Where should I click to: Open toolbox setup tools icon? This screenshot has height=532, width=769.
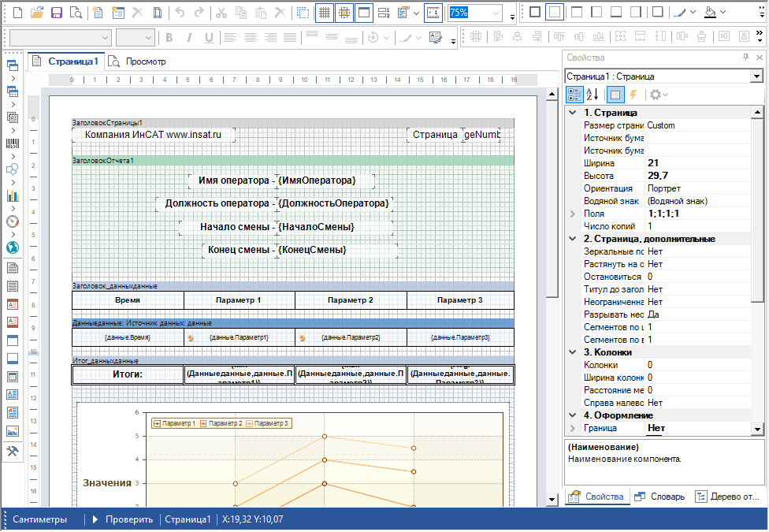[x=13, y=451]
